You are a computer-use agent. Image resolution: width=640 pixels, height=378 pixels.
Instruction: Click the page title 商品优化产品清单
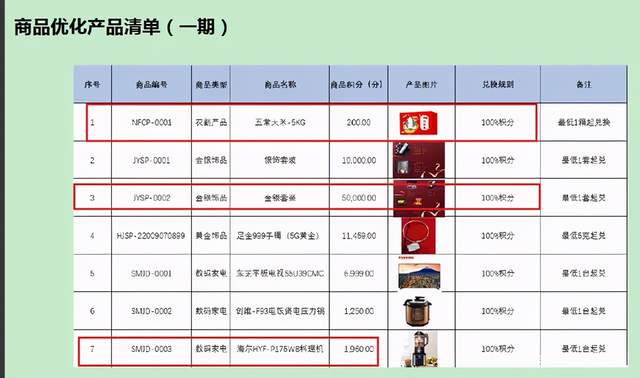tap(87, 28)
